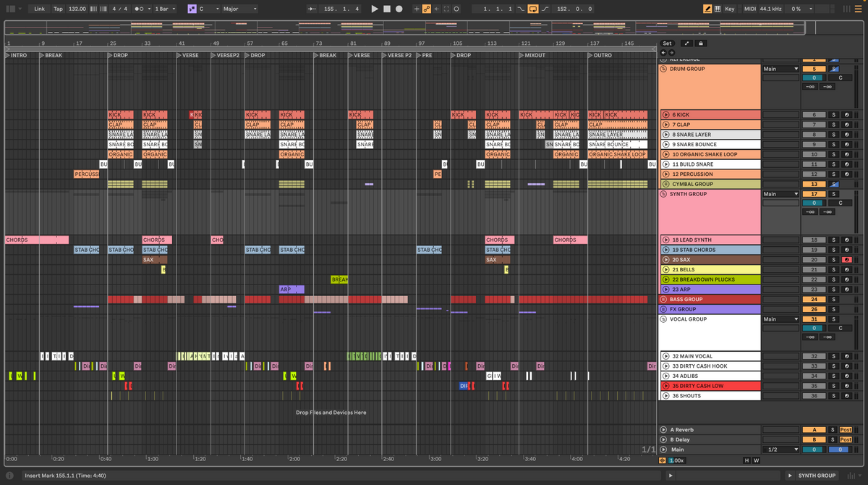
Task: Open the Major scale dropdown
Action: click(x=239, y=9)
